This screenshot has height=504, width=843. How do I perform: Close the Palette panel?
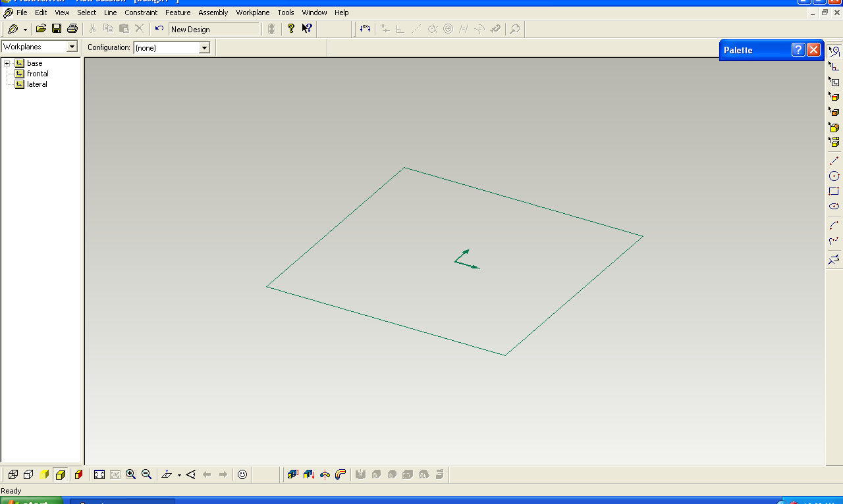(x=814, y=49)
